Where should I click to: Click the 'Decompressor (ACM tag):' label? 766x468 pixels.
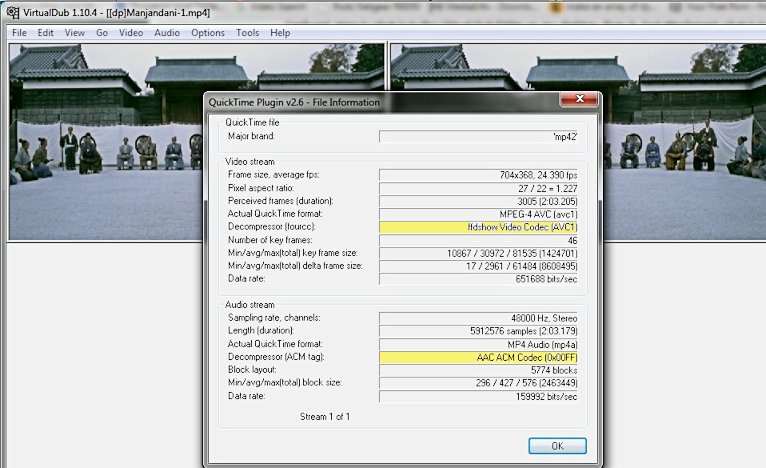(276, 357)
